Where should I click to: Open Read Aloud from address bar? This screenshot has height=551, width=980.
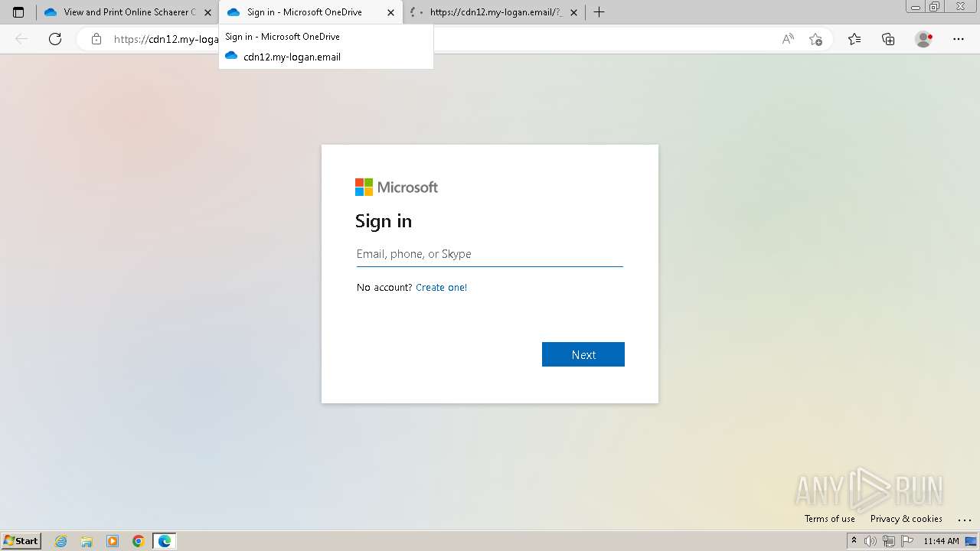tap(787, 39)
